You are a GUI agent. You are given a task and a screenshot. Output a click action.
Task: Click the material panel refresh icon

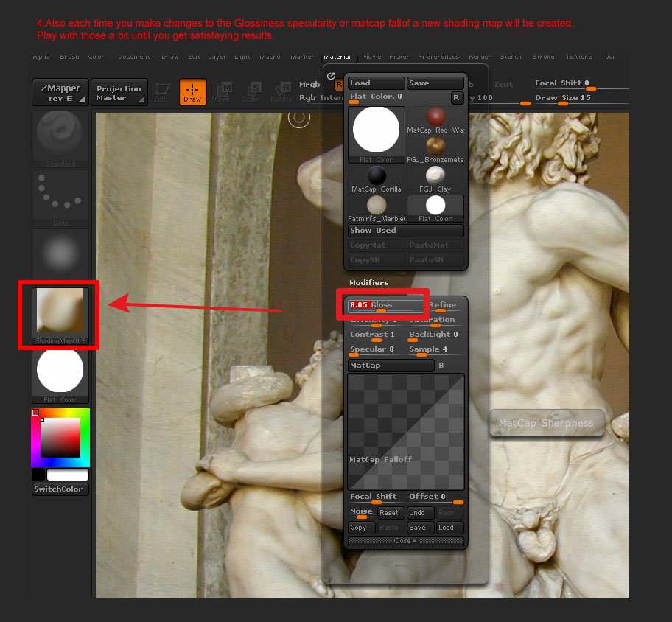point(331,76)
